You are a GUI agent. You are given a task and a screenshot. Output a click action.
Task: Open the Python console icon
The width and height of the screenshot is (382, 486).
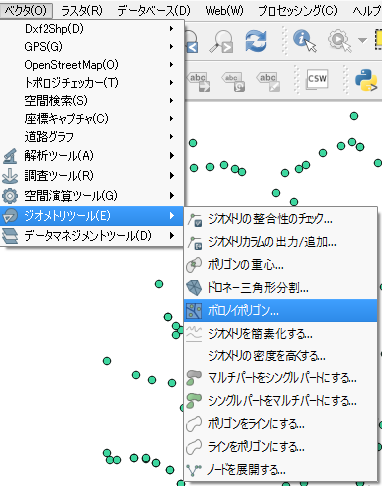coord(366,80)
